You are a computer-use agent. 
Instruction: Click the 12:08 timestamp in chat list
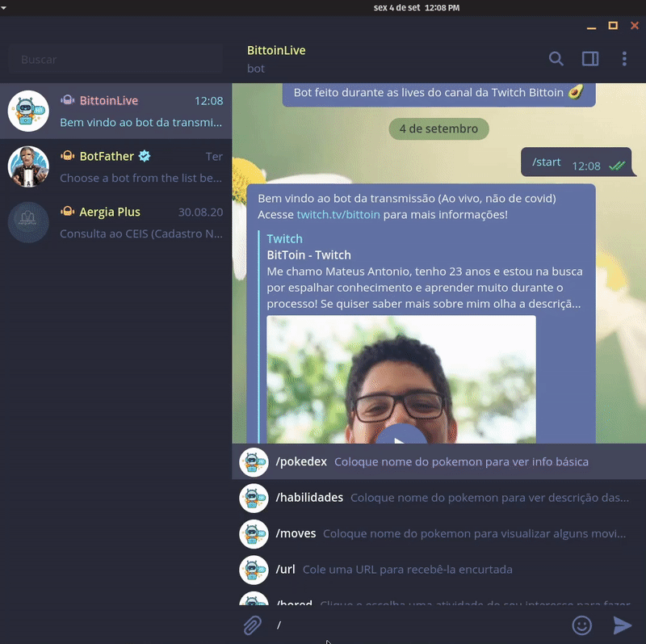point(209,100)
